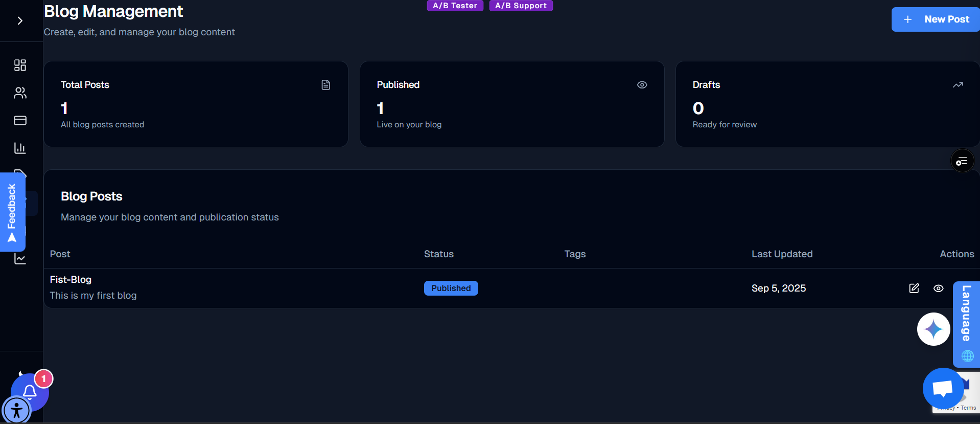The height and width of the screenshot is (424, 980).
Task: Open the AI sparkle assistant button
Action: (934, 329)
